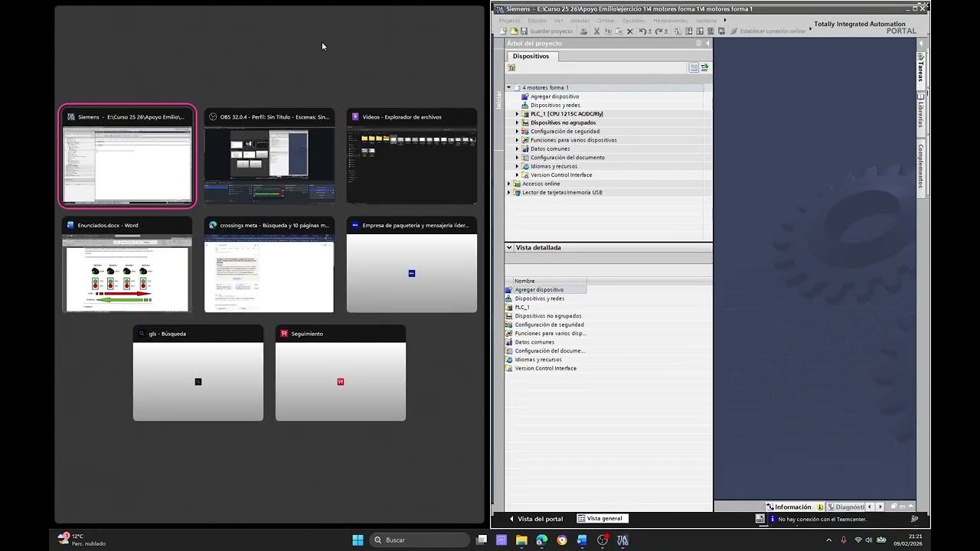The image size is (980, 551).
Task: Select Datos comunes in Vista detallada list
Action: [534, 342]
